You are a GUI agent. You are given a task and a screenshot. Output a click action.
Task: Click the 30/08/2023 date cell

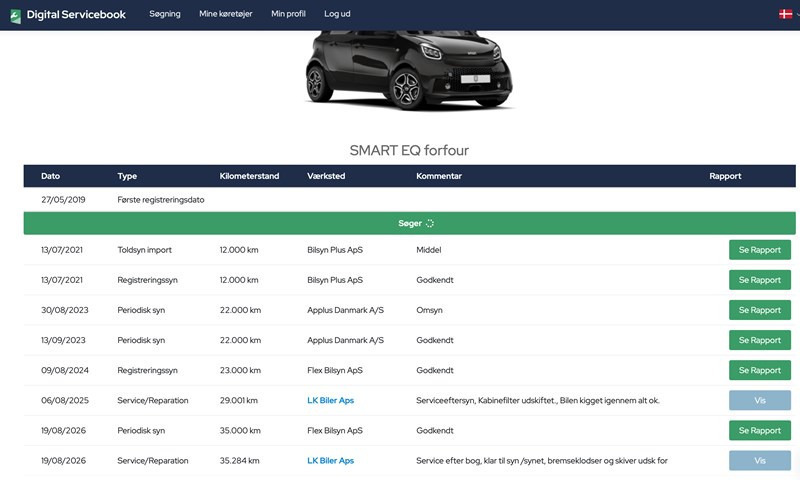[x=65, y=310]
